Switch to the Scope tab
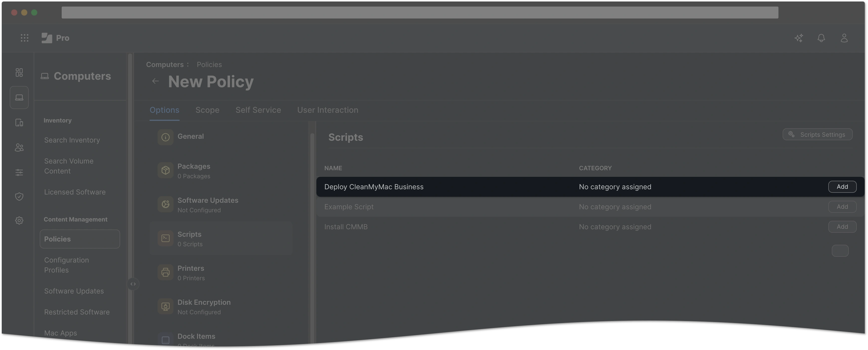The image size is (868, 350). [207, 110]
